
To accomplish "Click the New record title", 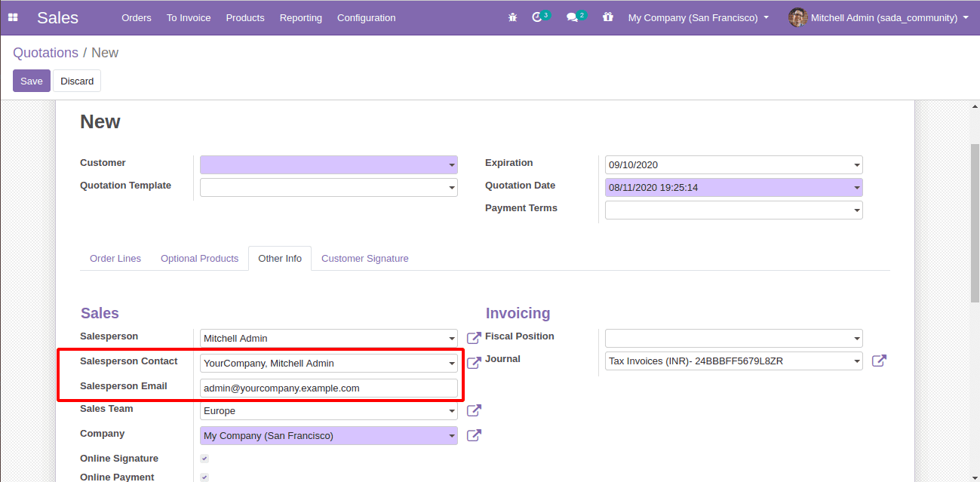I will click(100, 122).
